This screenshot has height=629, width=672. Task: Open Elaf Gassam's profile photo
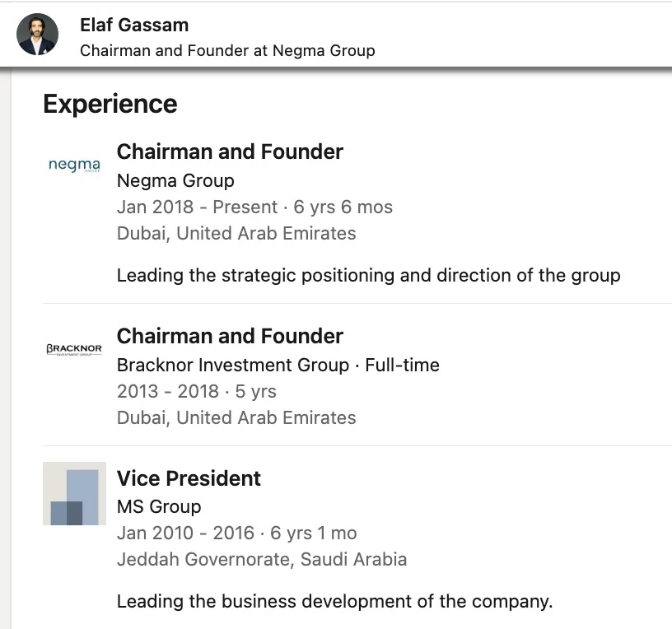point(38,35)
